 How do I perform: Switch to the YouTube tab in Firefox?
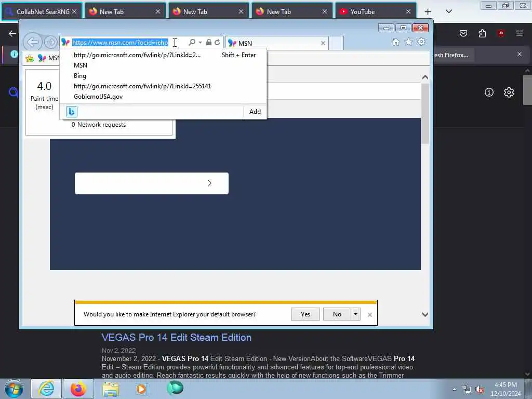click(x=376, y=11)
